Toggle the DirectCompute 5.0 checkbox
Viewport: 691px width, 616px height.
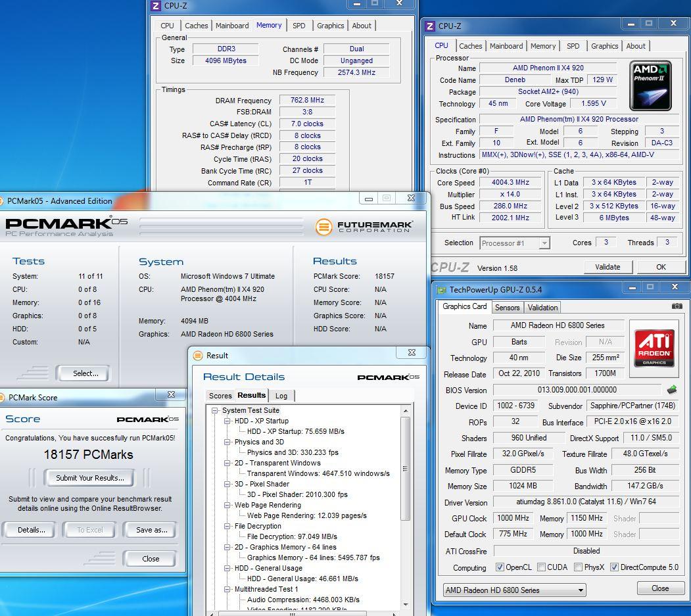point(614,567)
